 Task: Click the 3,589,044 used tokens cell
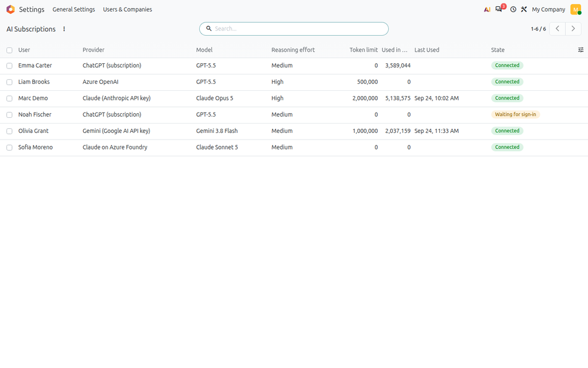397,66
